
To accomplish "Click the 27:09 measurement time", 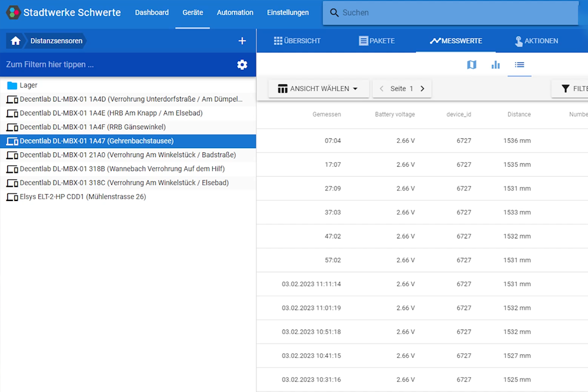I will [333, 189].
